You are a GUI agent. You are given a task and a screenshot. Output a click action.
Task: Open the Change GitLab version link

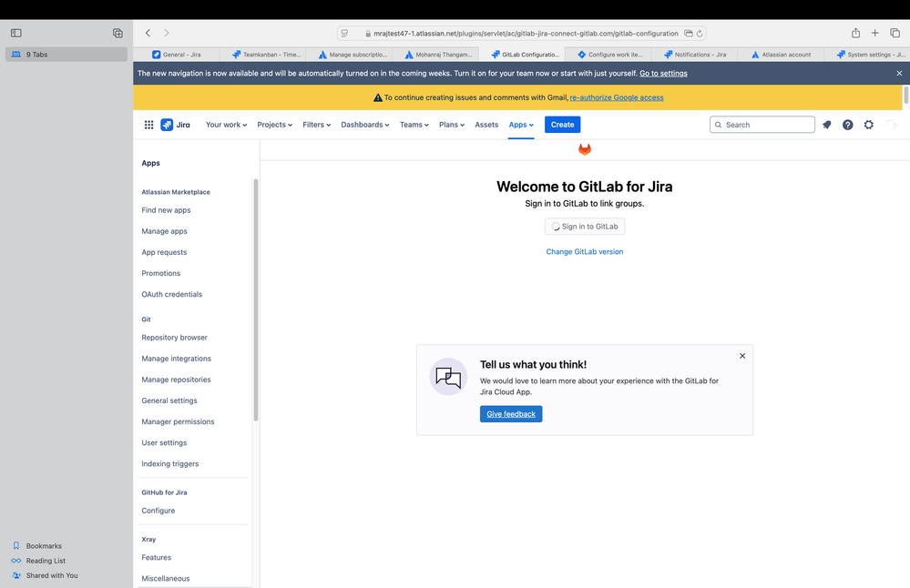[x=584, y=251]
